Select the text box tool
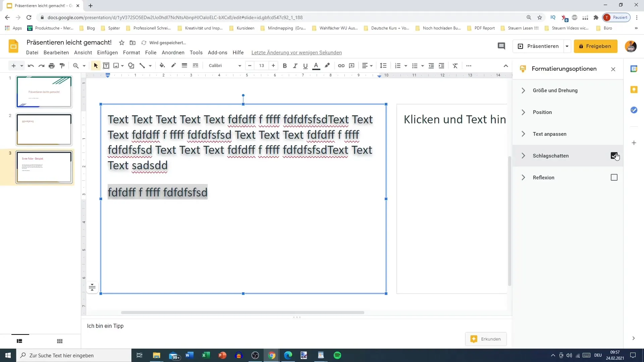Viewport: 644px width, 362px height. pyautogui.click(x=106, y=66)
